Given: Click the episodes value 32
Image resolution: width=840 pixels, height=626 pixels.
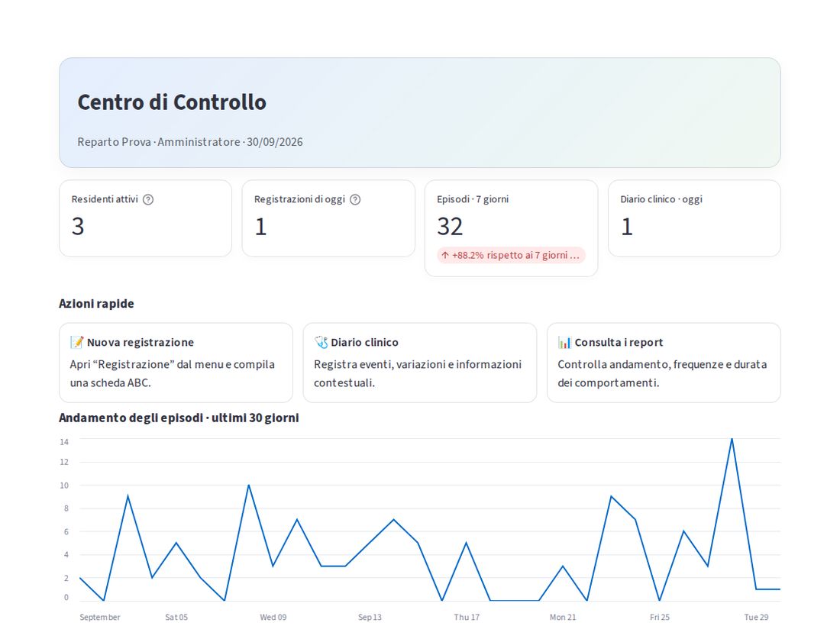Looking at the screenshot, I should tap(450, 227).
